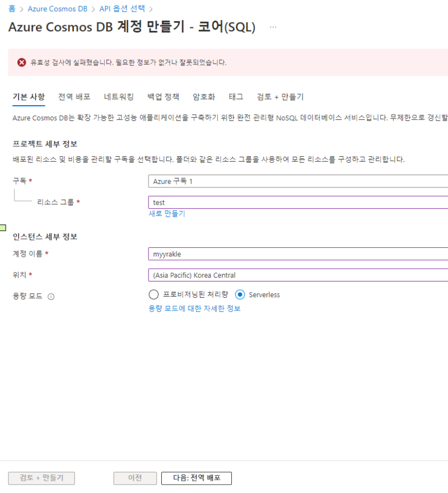
Task: Open the 용량 모드에 대한 자세한 정보 link
Action: [194, 308]
